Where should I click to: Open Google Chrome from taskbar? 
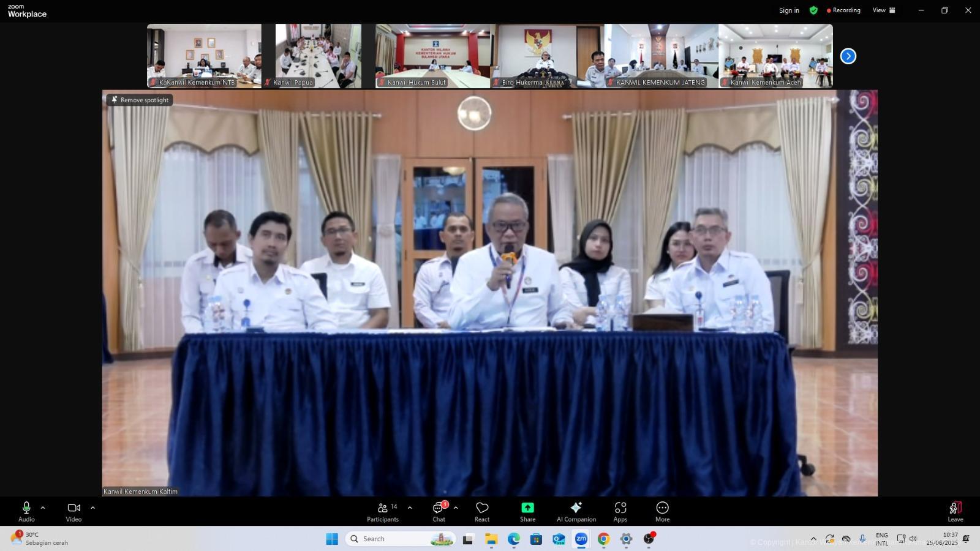pyautogui.click(x=603, y=539)
